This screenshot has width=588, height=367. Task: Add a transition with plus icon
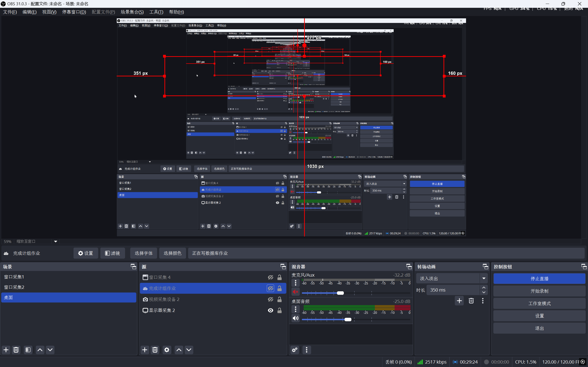[459, 301]
